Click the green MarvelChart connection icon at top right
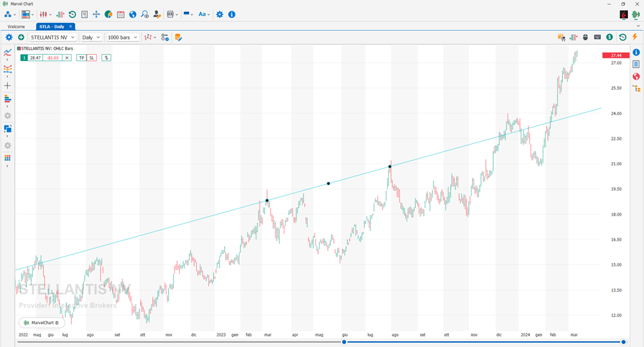Screen dimensions: 644x347 [636, 14]
